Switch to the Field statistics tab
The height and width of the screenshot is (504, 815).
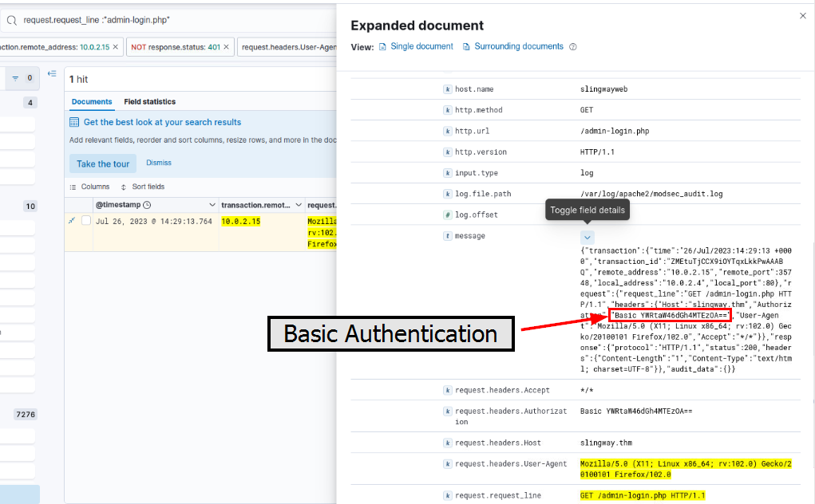149,102
